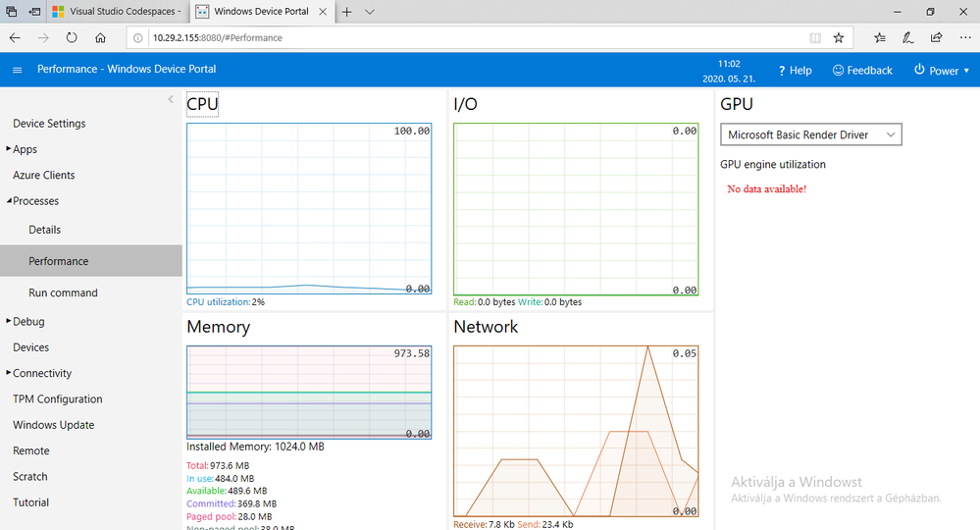Share this page
This screenshot has width=980, height=530.
[936, 38]
